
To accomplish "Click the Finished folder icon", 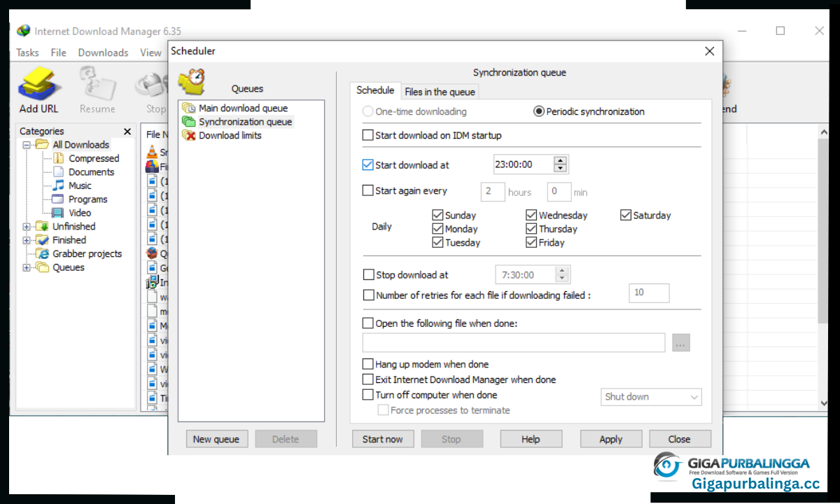I will coord(43,240).
